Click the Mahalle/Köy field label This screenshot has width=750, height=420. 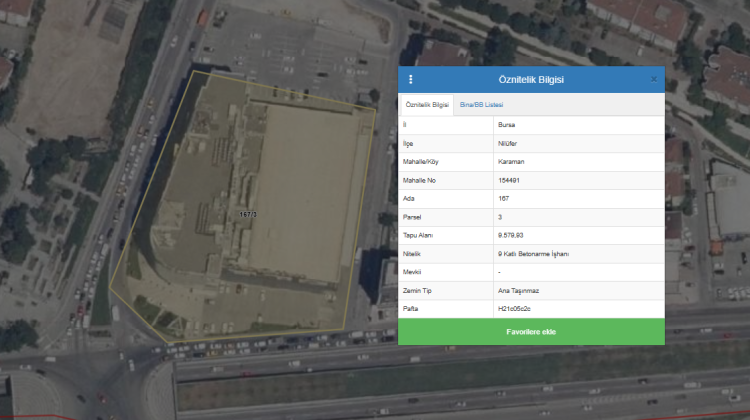pyautogui.click(x=420, y=161)
